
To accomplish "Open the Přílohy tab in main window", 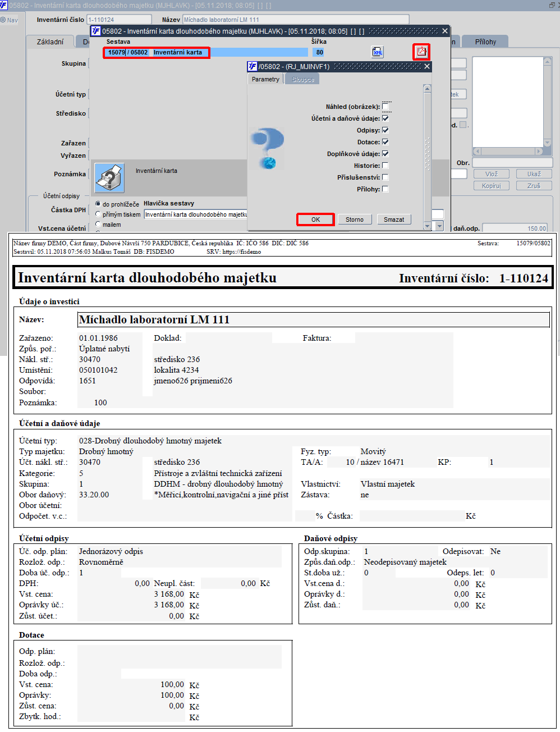I will click(485, 42).
